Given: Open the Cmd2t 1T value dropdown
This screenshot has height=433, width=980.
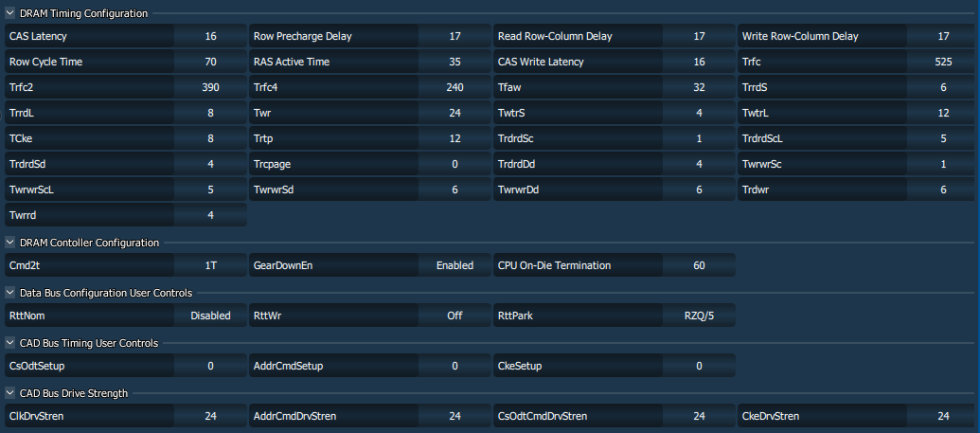Looking at the screenshot, I should [210, 265].
